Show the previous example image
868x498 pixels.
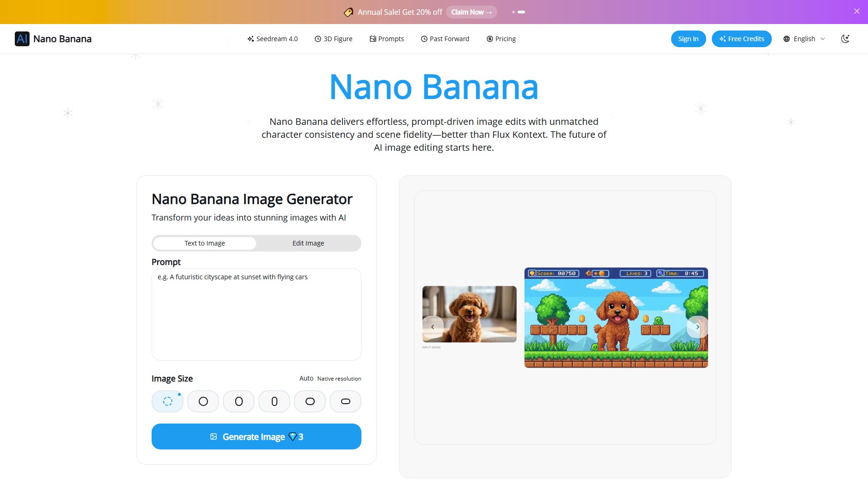pyautogui.click(x=433, y=327)
